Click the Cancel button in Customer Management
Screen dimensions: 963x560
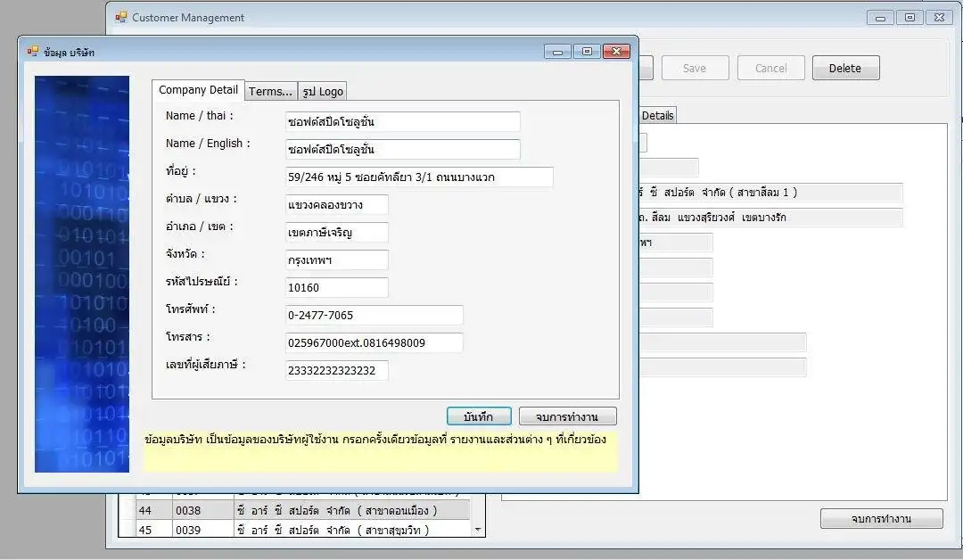pyautogui.click(x=770, y=68)
